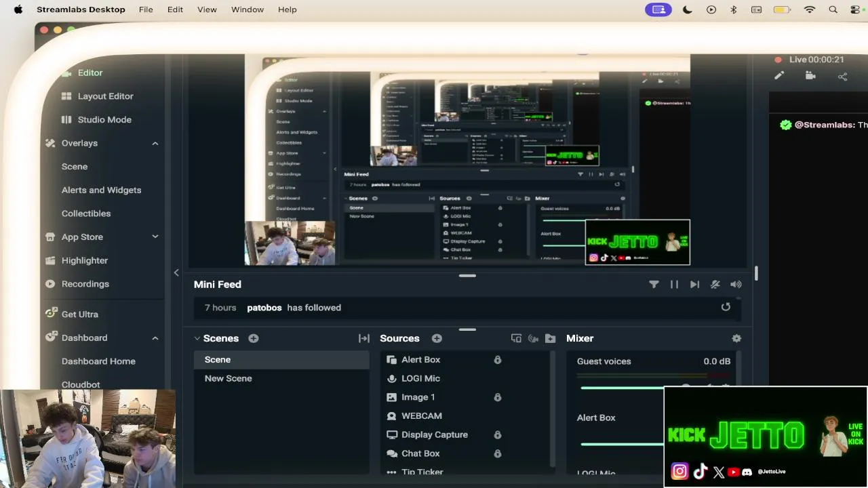The height and width of the screenshot is (488, 868).
Task: Adjust the Alert Box volume slider
Action: click(622, 444)
